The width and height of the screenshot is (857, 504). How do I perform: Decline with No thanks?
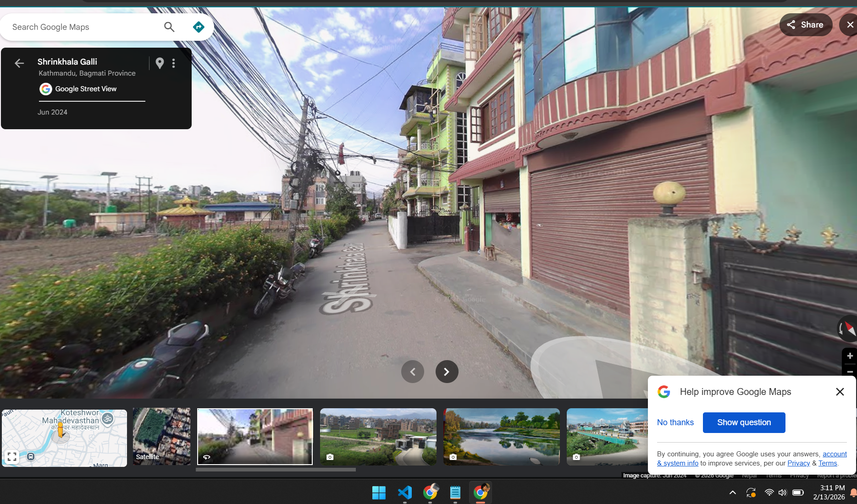click(675, 422)
